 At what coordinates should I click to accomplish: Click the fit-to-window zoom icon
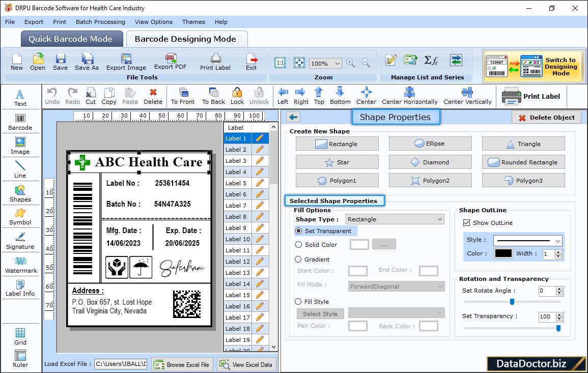299,63
